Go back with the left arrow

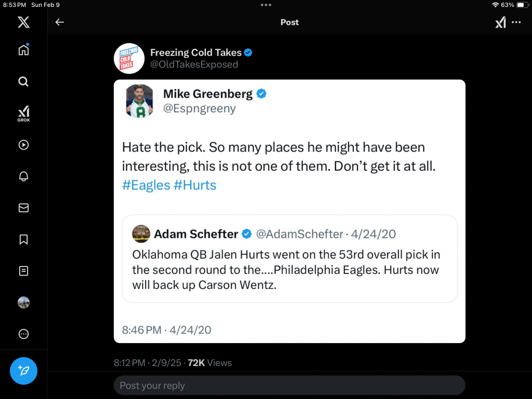(60, 22)
